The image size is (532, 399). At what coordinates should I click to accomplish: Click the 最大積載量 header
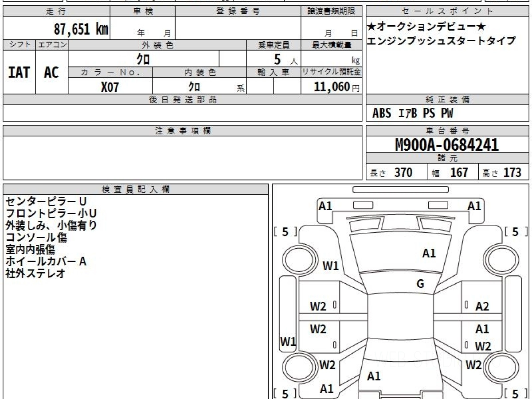(332, 45)
